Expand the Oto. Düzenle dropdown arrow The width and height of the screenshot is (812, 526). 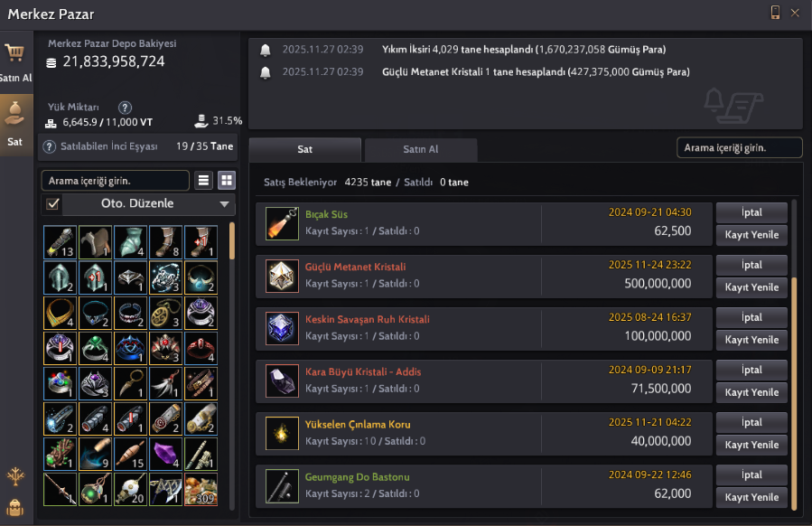pyautogui.click(x=224, y=203)
